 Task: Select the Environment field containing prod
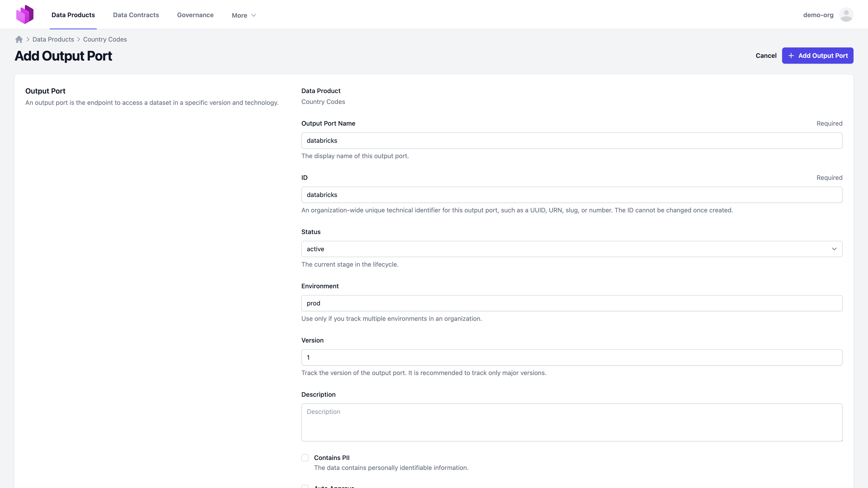pos(571,303)
